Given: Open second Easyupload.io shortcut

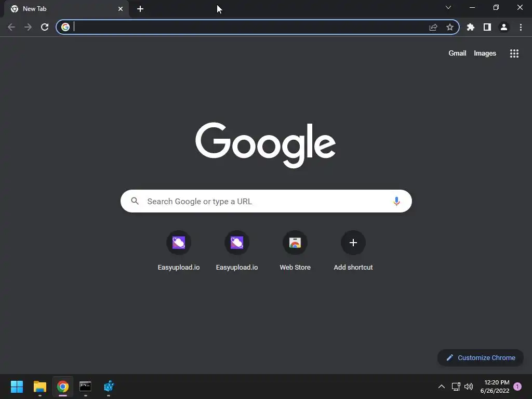Looking at the screenshot, I should (237, 251).
